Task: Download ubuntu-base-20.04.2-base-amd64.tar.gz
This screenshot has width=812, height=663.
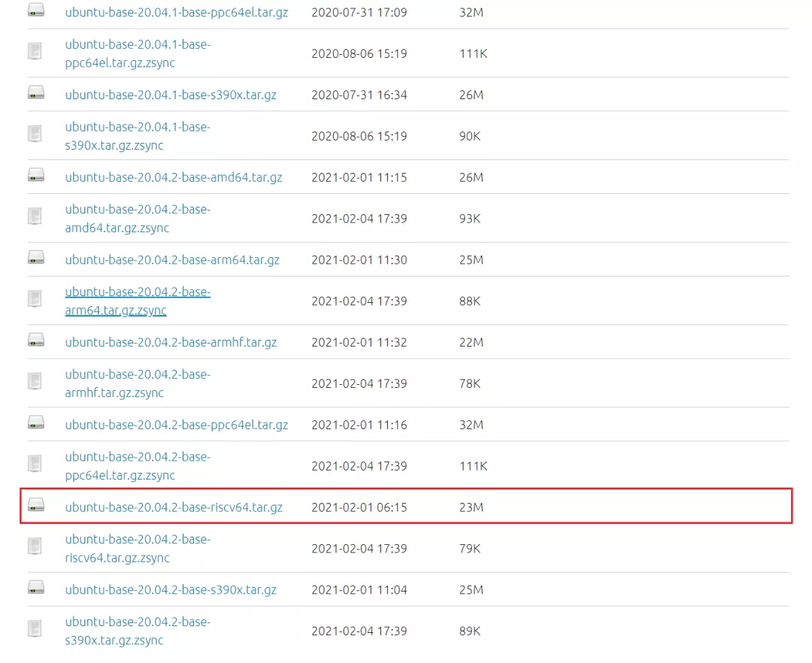Action: pos(174,177)
